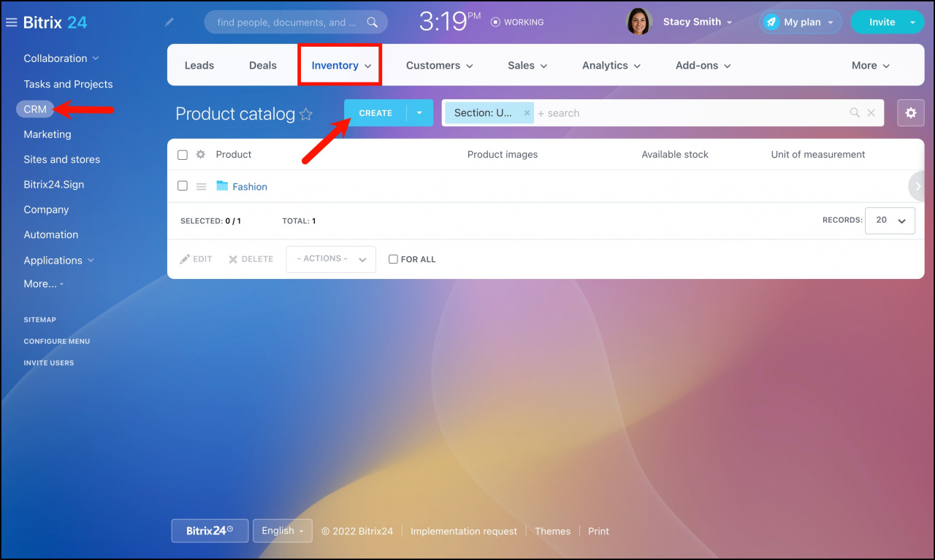The width and height of the screenshot is (935, 560).
Task: Switch to the Deals tab
Action: coord(263,66)
